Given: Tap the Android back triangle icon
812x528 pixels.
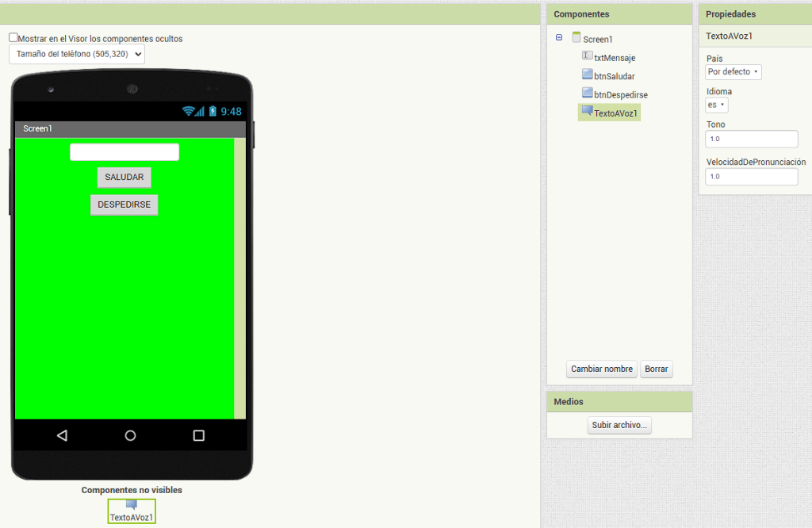Looking at the screenshot, I should pyautogui.click(x=63, y=435).
